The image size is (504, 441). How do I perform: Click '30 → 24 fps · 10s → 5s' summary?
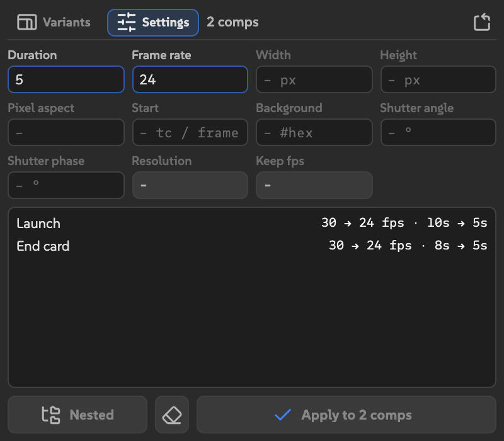(x=404, y=223)
